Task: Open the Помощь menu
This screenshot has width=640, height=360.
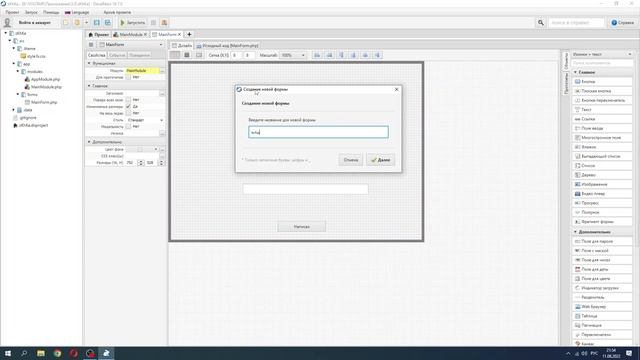Action: [x=51, y=12]
